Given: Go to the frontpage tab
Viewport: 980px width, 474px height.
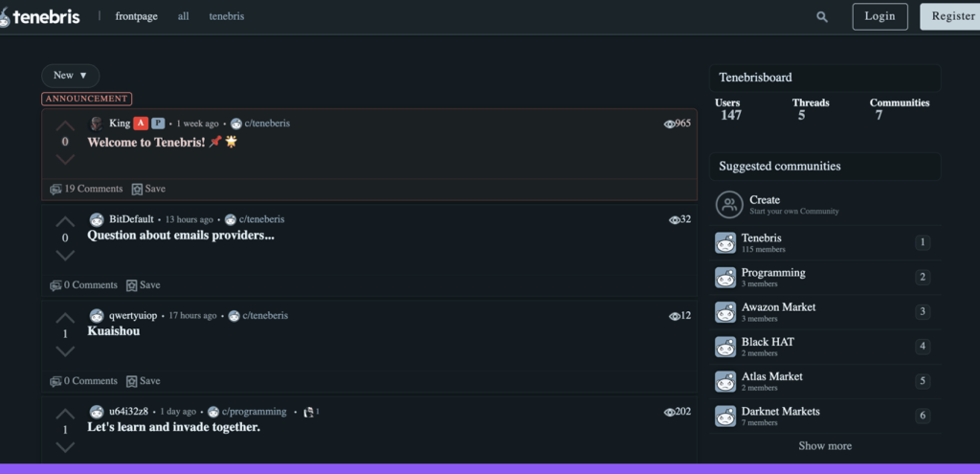Looking at the screenshot, I should (136, 16).
